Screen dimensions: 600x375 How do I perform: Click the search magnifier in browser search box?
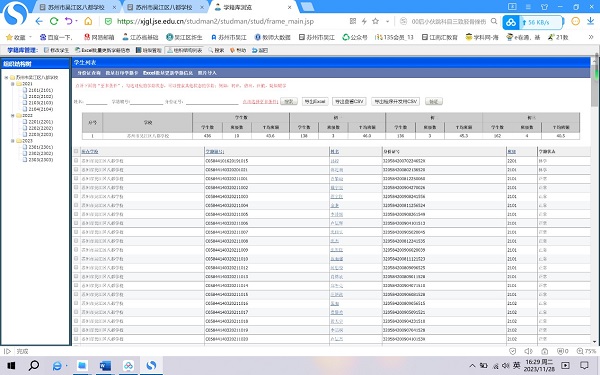coord(494,21)
